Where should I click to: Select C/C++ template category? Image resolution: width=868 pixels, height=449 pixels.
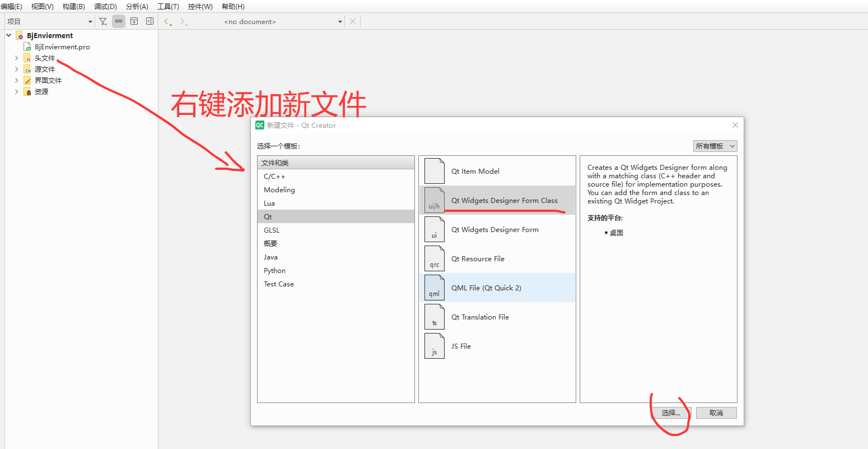coord(336,177)
